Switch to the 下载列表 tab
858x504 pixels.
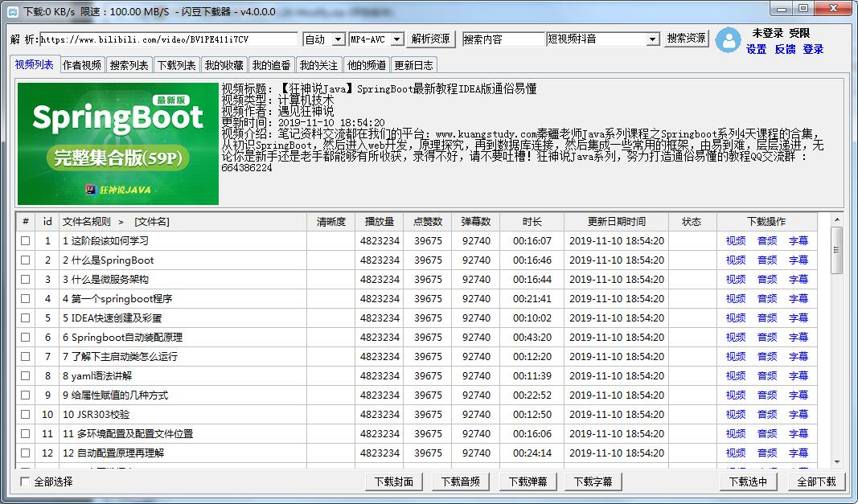(x=176, y=65)
